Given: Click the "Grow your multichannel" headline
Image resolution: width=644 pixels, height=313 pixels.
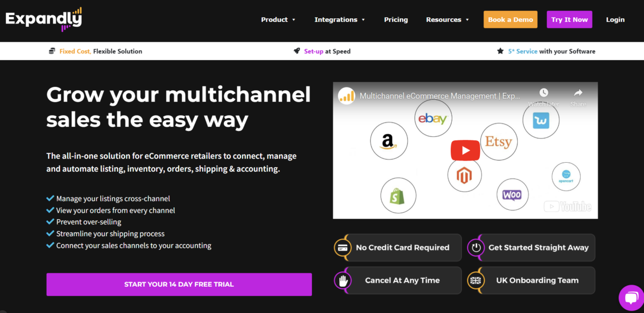Looking at the screenshot, I should pyautogui.click(x=179, y=95).
